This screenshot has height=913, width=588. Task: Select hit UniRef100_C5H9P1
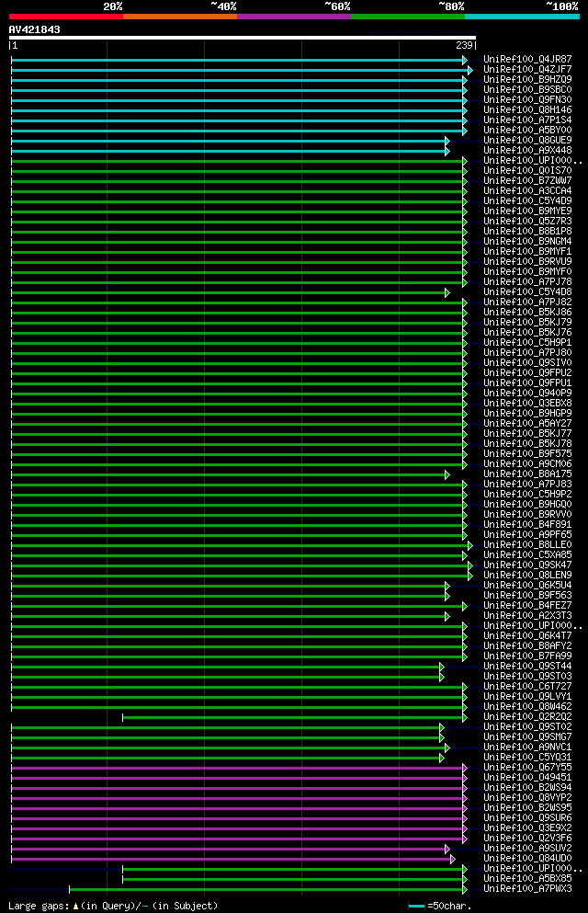coord(527,342)
